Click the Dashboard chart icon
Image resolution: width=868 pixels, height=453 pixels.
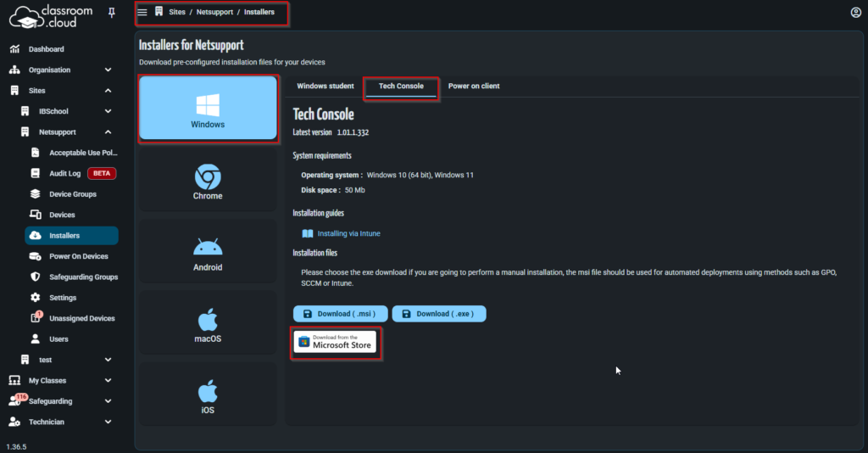(x=15, y=48)
